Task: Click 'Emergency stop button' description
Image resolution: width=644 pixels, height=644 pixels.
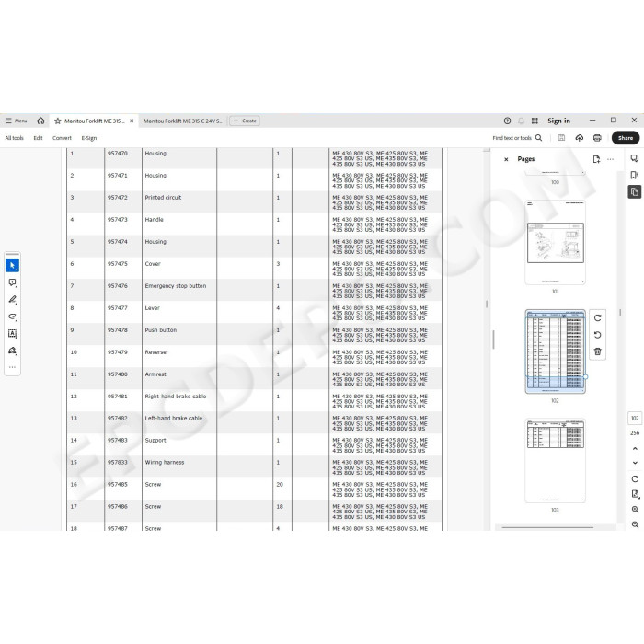Action: [176, 286]
